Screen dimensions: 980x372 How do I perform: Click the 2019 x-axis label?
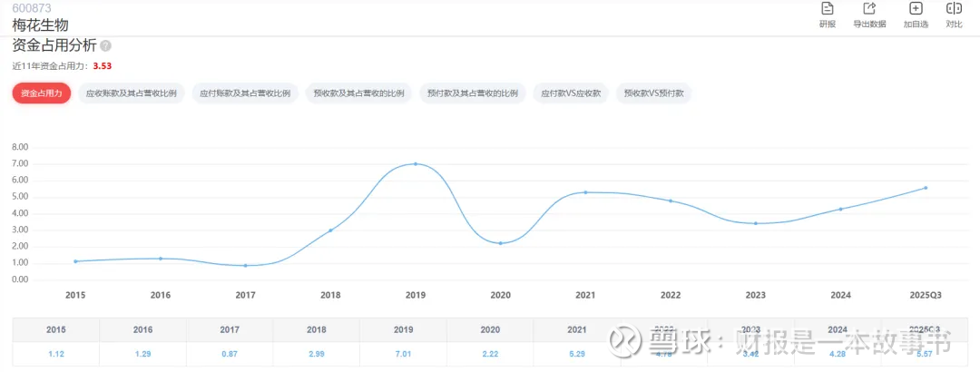416,295
